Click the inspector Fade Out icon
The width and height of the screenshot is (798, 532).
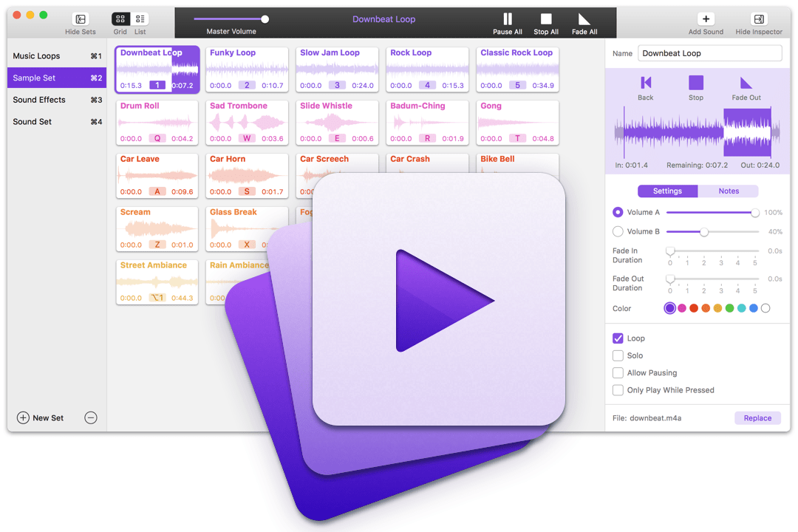pos(746,83)
